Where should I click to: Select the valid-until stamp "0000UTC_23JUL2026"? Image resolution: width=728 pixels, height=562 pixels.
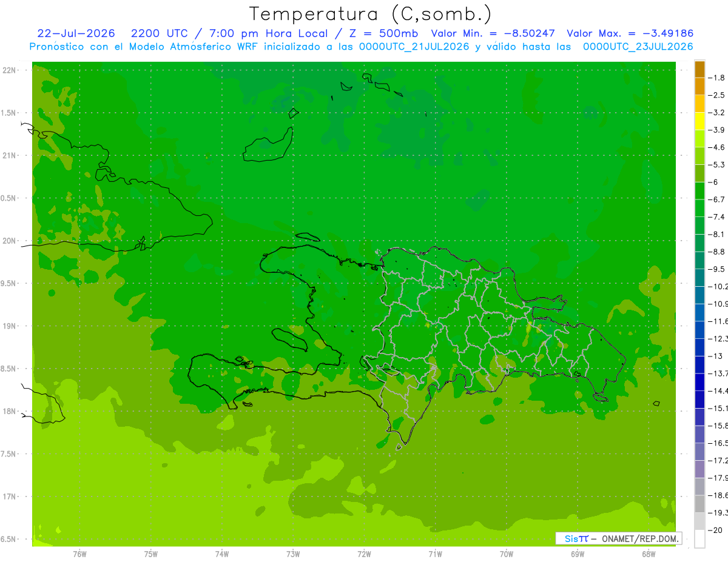click(638, 47)
